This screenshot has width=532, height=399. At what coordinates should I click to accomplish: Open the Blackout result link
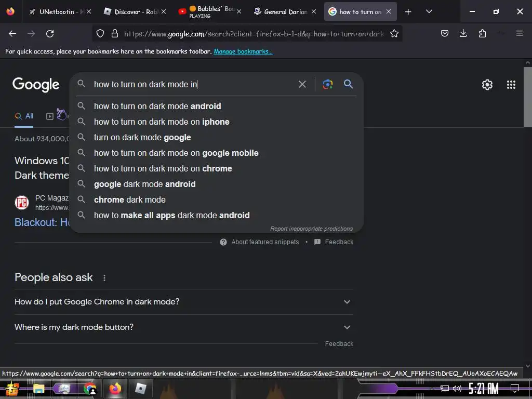click(x=42, y=222)
